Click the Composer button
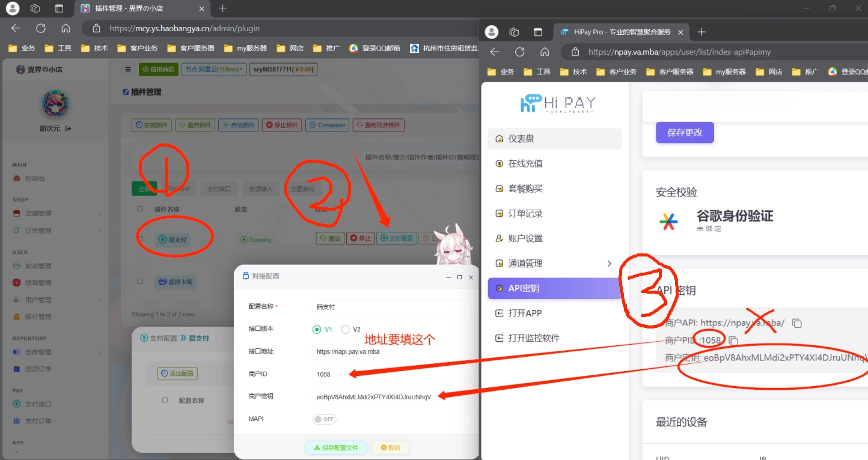This screenshot has width=868, height=460. coord(327,126)
